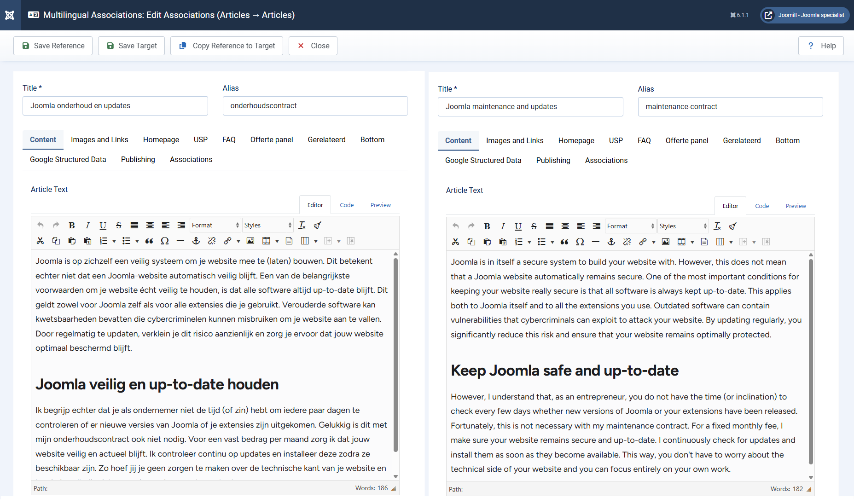854x504 pixels.
Task: Open Offerte panel tab in right panel
Action: [x=687, y=140]
